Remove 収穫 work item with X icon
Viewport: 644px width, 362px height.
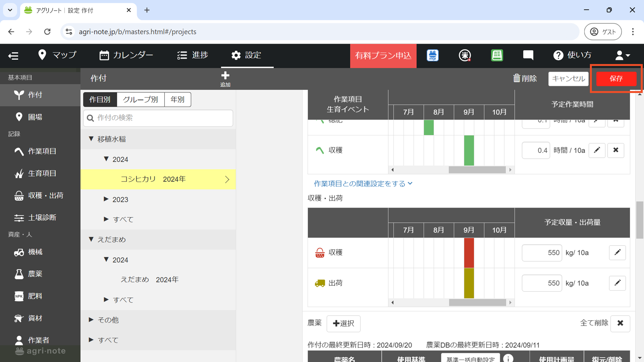point(616,150)
